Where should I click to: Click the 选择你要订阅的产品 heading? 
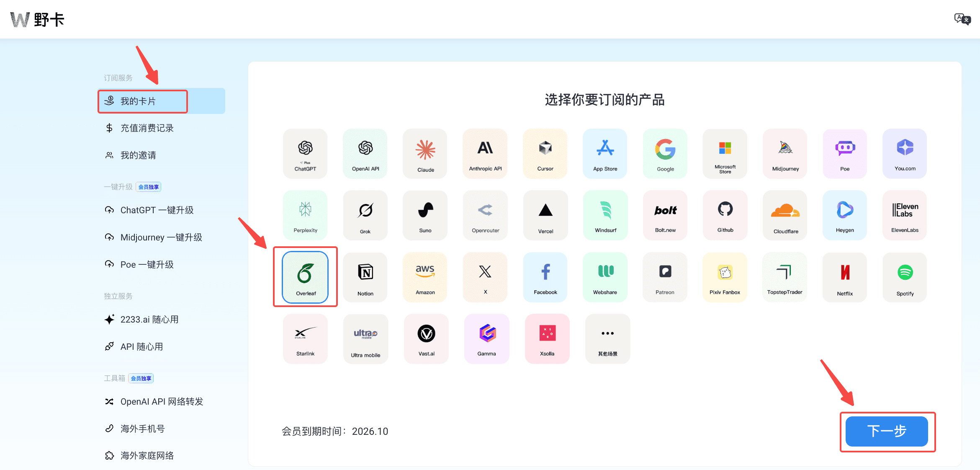point(605,100)
